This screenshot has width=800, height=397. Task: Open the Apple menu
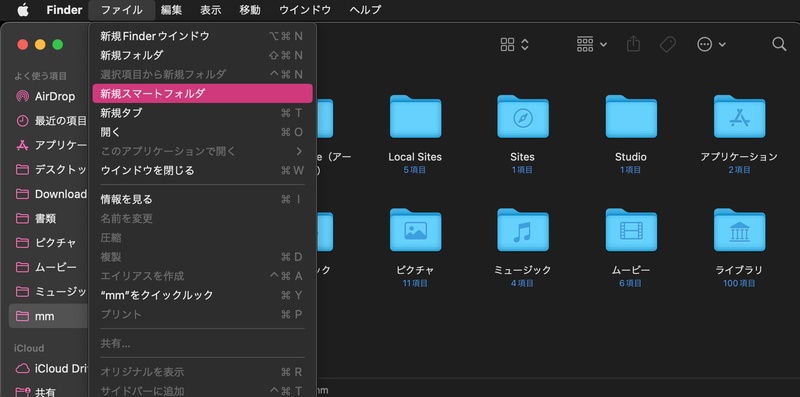(23, 10)
